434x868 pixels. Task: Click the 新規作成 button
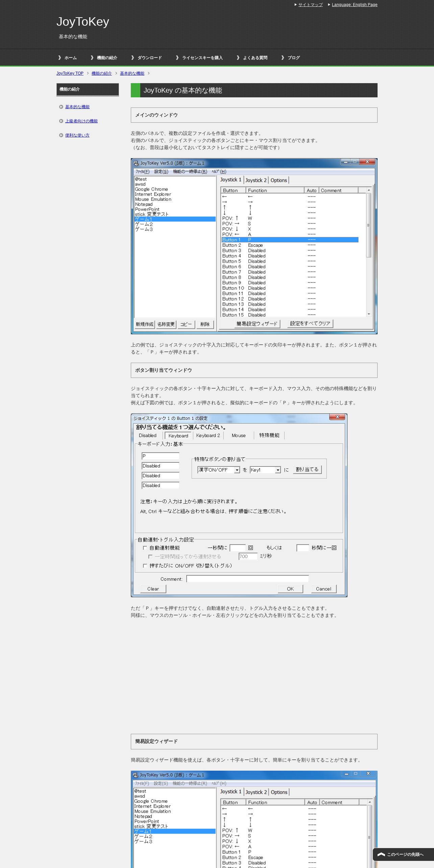(145, 324)
